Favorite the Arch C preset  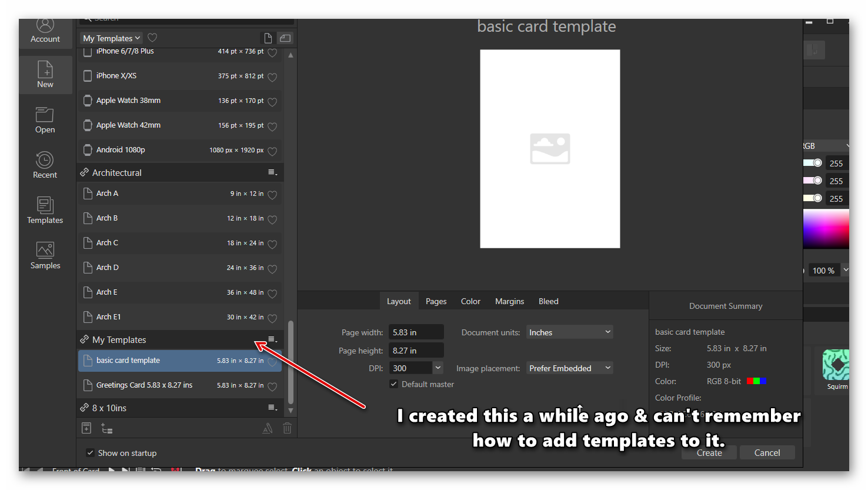tap(272, 244)
